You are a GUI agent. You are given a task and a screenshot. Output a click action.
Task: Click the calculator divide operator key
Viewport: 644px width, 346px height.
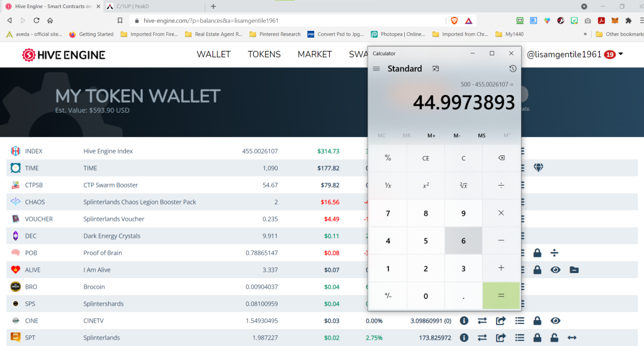tap(501, 186)
